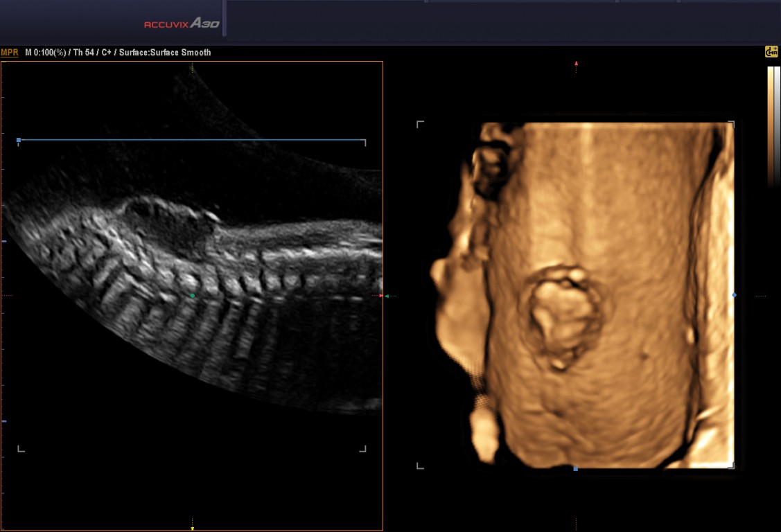781x532 pixels.
Task: Click the "M 0:100(%)" mix value
Action: tap(45, 52)
